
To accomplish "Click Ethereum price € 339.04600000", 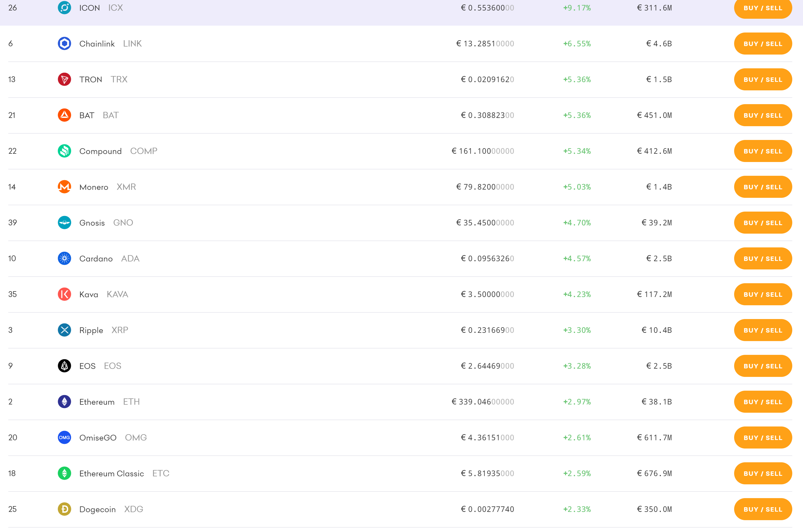I will point(483,402).
